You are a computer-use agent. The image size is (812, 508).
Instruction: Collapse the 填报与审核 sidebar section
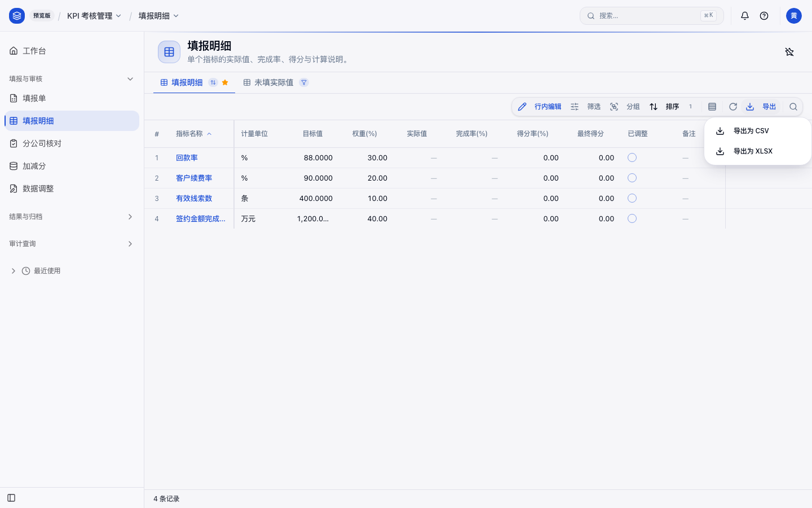point(72,79)
